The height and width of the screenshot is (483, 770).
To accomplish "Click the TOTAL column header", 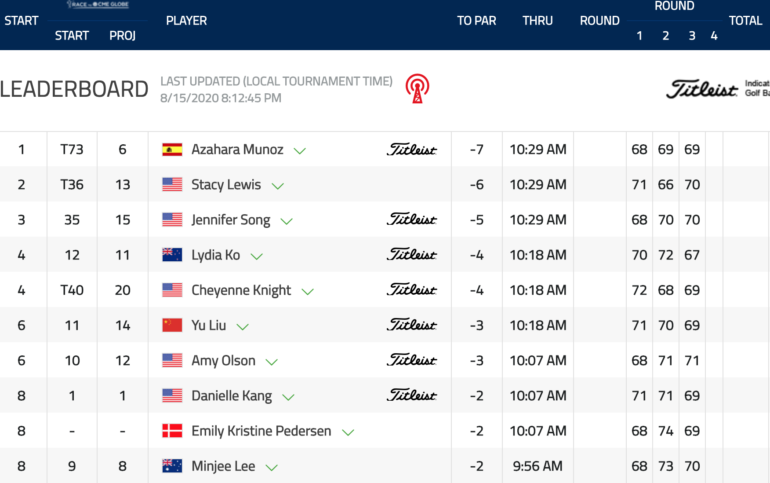I will pos(745,21).
